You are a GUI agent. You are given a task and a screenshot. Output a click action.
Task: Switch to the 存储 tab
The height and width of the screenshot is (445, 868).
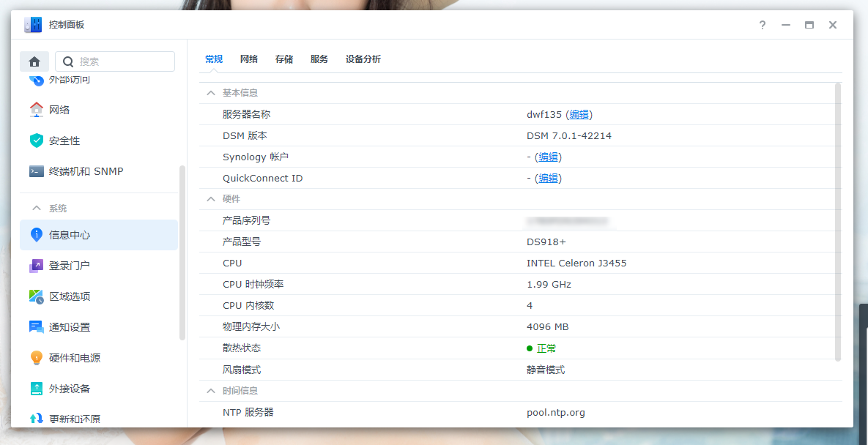284,59
